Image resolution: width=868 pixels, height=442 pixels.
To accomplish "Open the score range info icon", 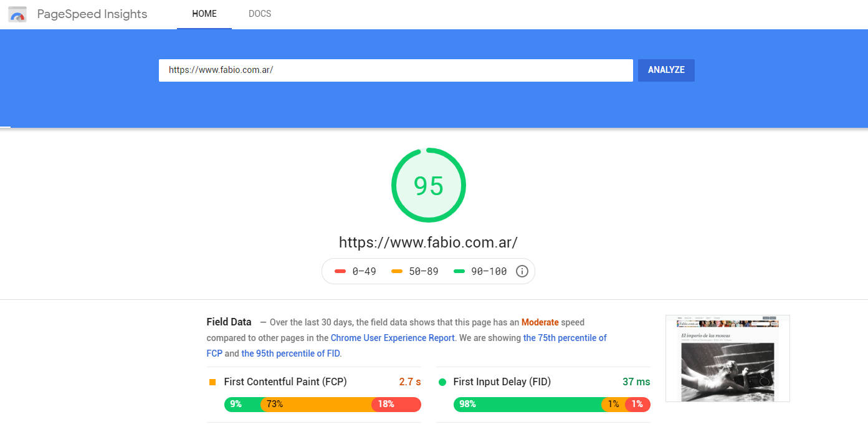I will coord(522,271).
